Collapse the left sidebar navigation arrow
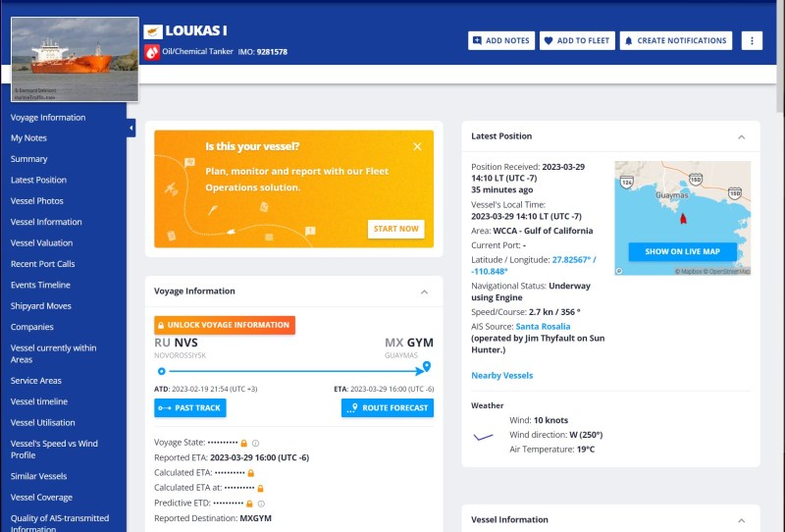 (x=131, y=129)
